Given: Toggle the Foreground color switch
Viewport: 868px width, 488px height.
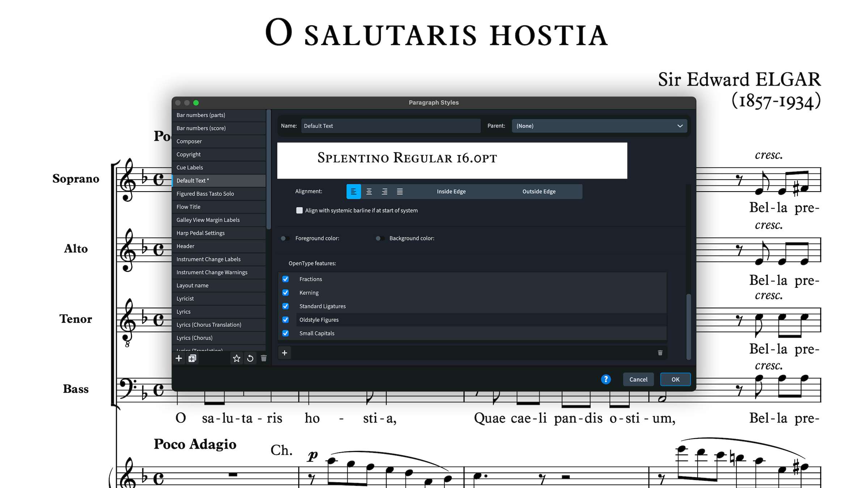Looking at the screenshot, I should click(285, 238).
